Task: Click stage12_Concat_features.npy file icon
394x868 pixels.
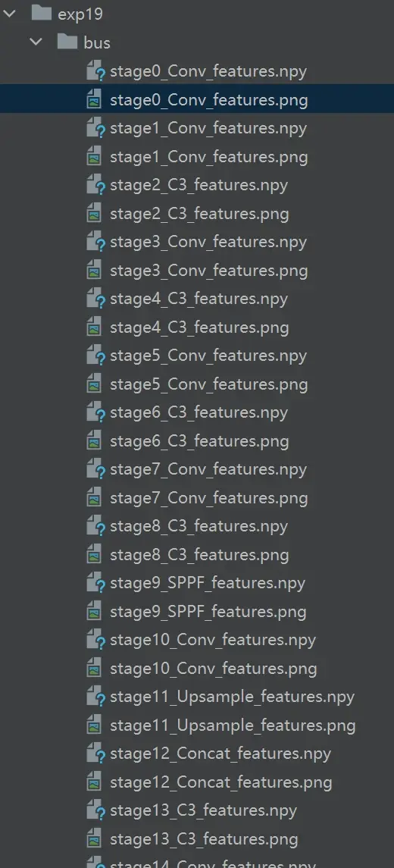Action: coord(95,754)
